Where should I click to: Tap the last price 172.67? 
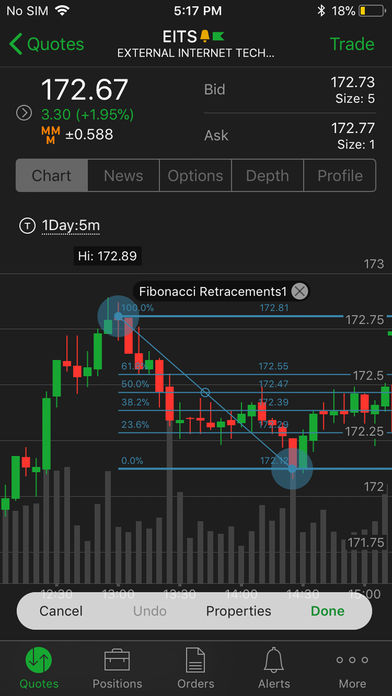(x=85, y=90)
